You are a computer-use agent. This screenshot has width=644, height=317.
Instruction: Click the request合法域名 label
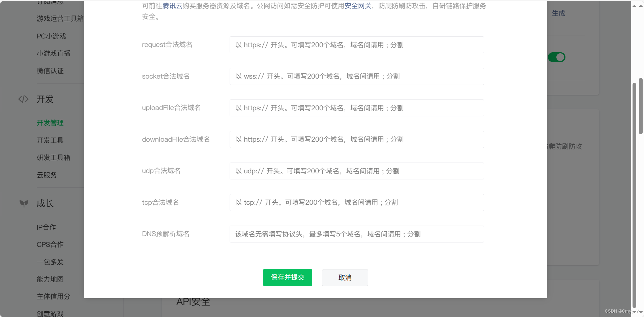coord(167,45)
